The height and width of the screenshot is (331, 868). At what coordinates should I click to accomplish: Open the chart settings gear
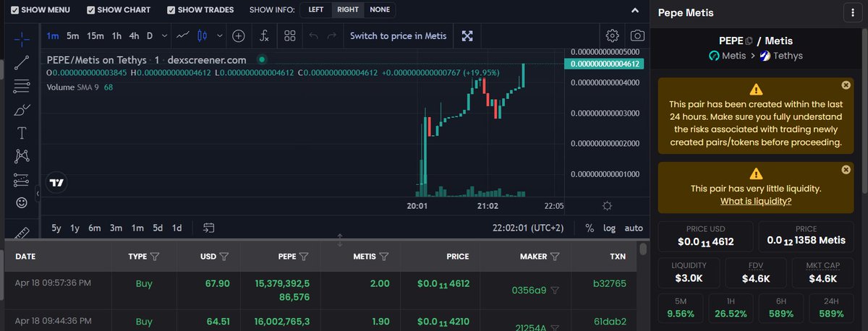click(613, 35)
